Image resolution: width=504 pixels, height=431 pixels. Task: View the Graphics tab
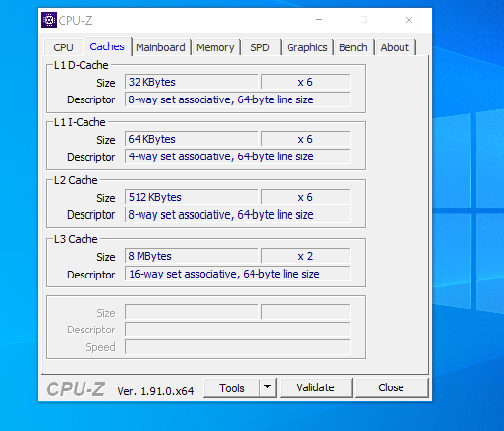(307, 47)
